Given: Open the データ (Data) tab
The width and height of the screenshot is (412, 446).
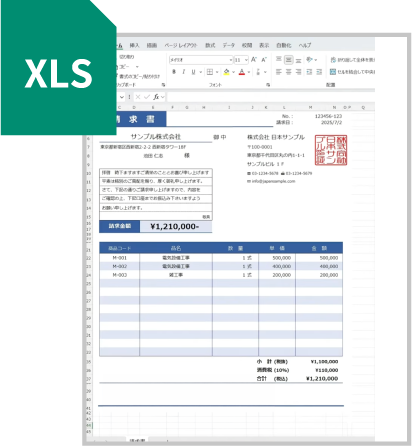Looking at the screenshot, I should (229, 45).
